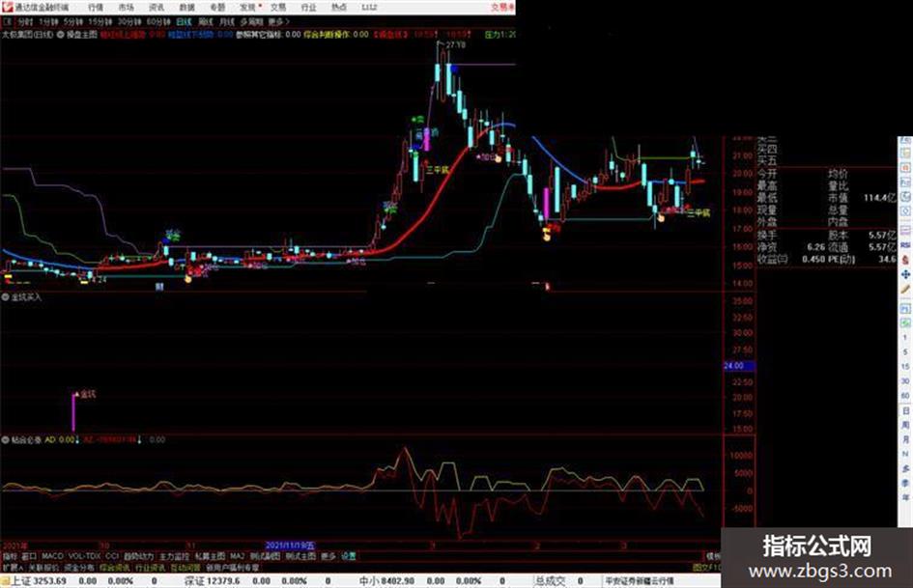
Task: Open the 资金分布 tab
Action: [79, 567]
